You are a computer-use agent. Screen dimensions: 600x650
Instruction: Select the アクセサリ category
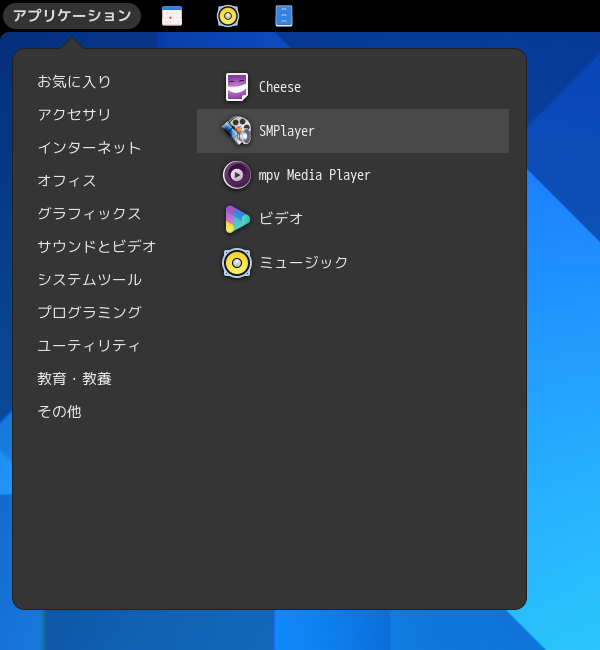[x=74, y=114]
